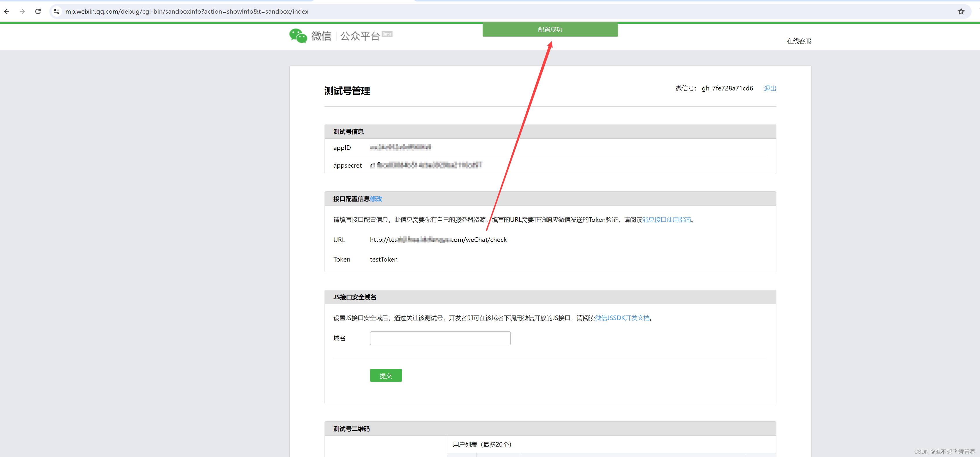Click the WeChat logo icon
Screen dimensions: 980x457
click(x=298, y=36)
